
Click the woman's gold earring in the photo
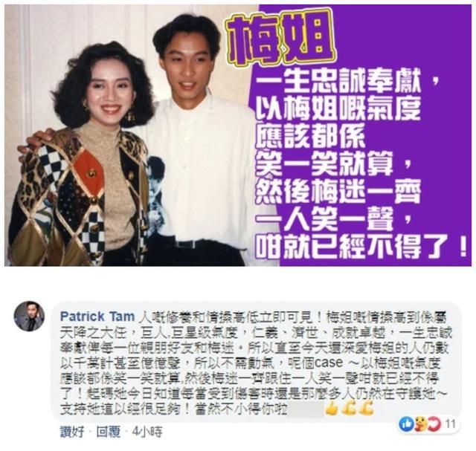pos(131,116)
